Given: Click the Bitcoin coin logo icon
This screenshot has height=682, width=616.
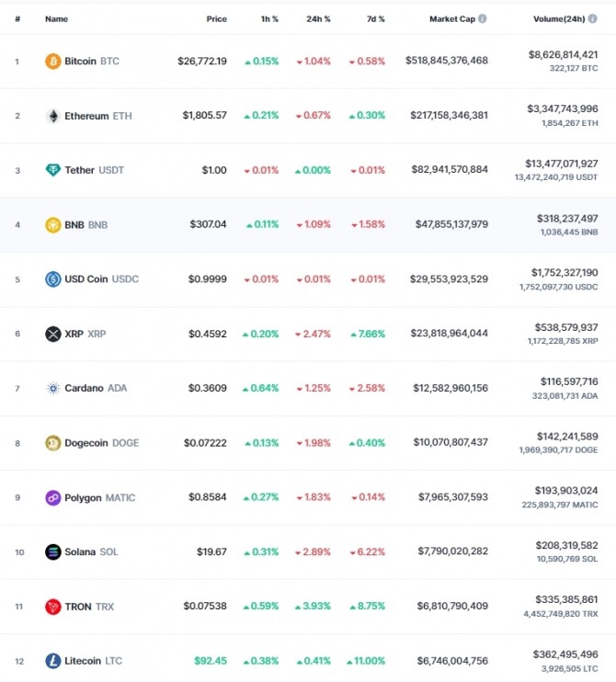Looking at the screenshot, I should [x=53, y=62].
